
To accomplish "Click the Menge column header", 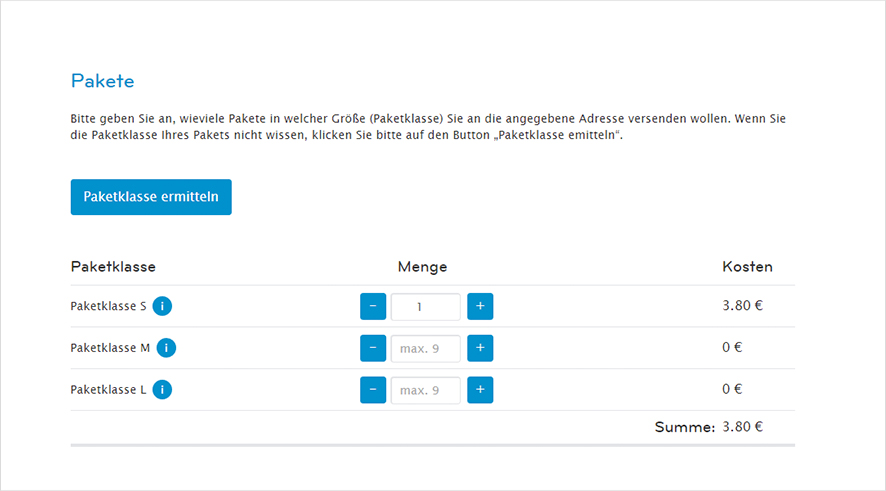I will tap(422, 267).
